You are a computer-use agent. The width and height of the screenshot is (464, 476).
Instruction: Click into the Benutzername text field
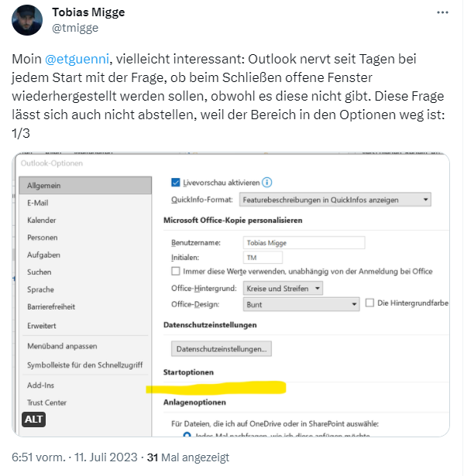tap(304, 242)
